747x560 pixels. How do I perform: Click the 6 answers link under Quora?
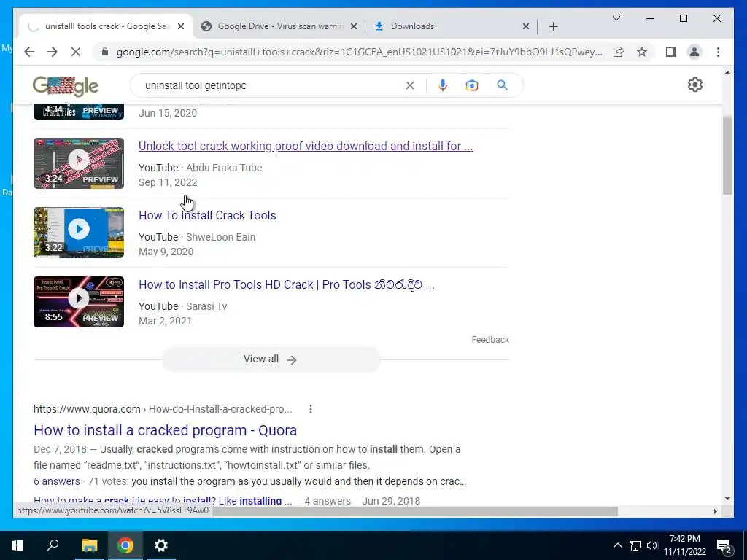pyautogui.click(x=57, y=481)
